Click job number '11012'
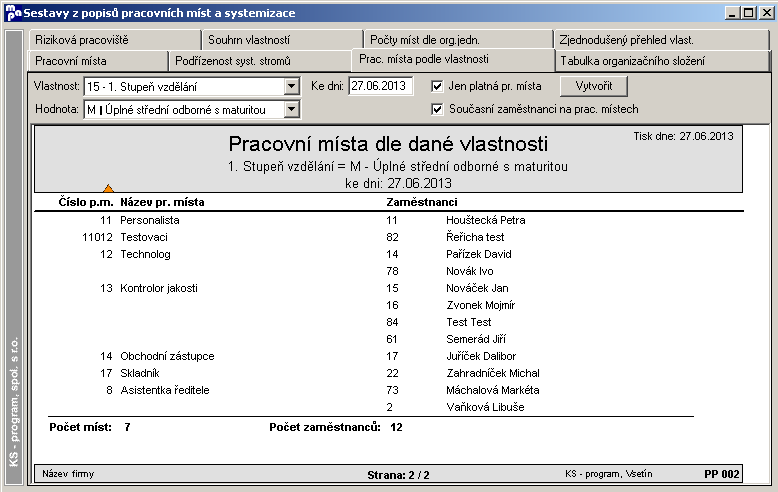Image resolution: width=778 pixels, height=492 pixels. [97, 237]
